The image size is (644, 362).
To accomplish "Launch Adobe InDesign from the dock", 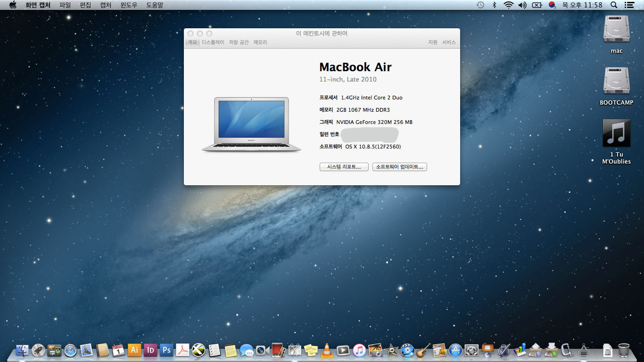I will click(150, 350).
